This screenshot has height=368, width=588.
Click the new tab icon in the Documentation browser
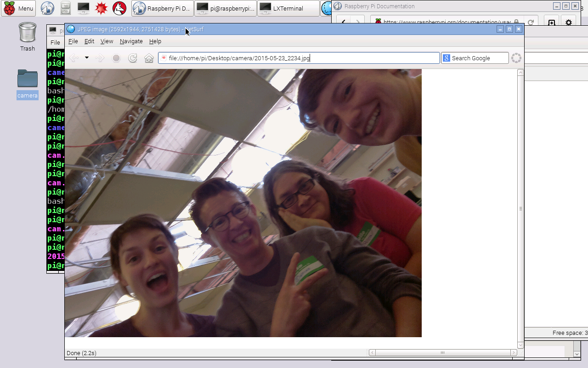pyautogui.click(x=552, y=22)
